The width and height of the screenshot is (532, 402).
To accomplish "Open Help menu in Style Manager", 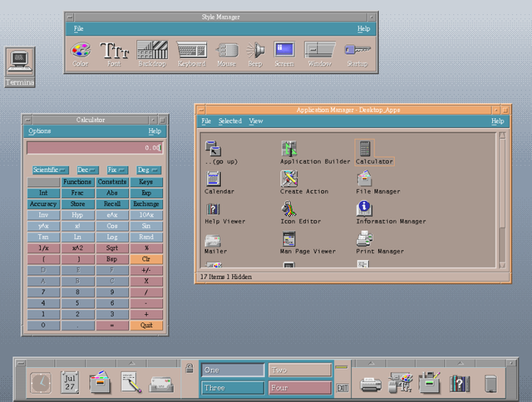I will click(x=363, y=29).
